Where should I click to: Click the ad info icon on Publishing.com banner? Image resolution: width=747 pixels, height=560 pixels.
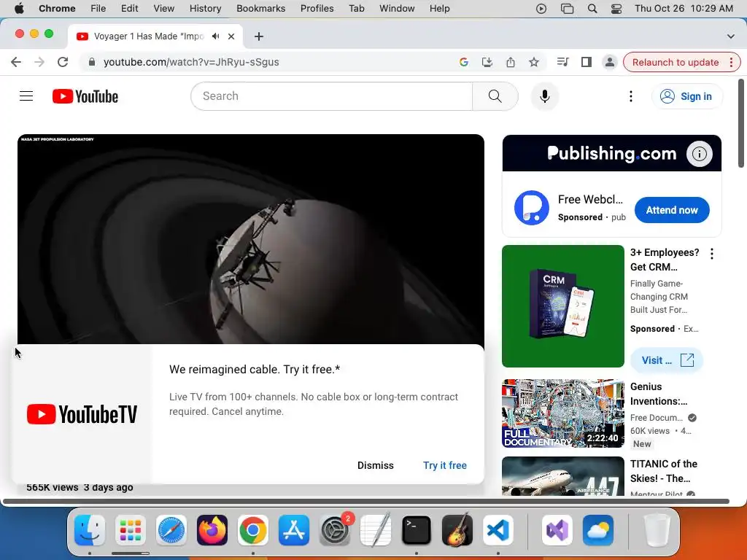[x=699, y=154]
